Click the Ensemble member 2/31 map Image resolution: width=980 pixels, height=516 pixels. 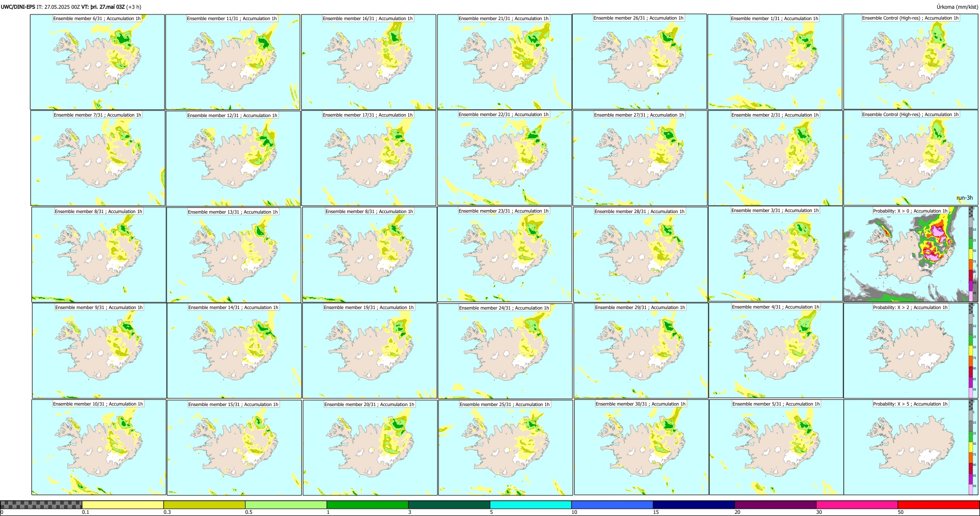click(x=775, y=158)
